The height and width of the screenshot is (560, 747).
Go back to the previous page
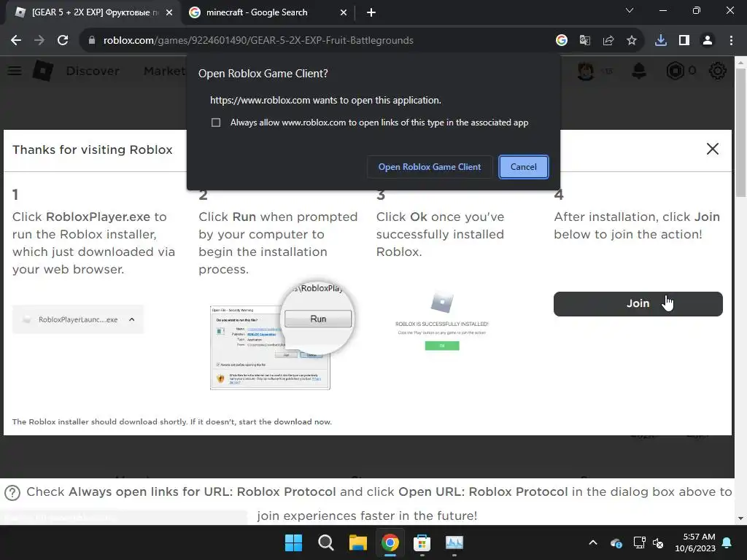(16, 41)
